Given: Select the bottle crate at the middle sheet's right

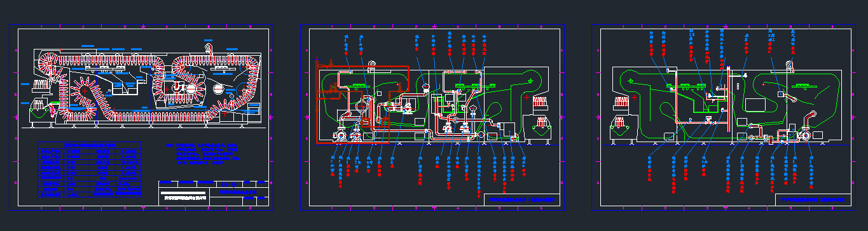Looking at the screenshot, I should coord(540,103).
